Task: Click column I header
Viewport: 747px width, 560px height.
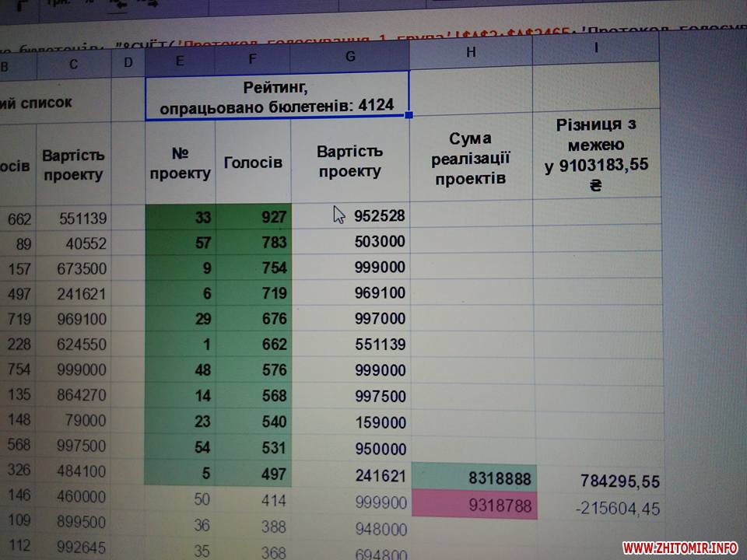Action: click(x=595, y=48)
